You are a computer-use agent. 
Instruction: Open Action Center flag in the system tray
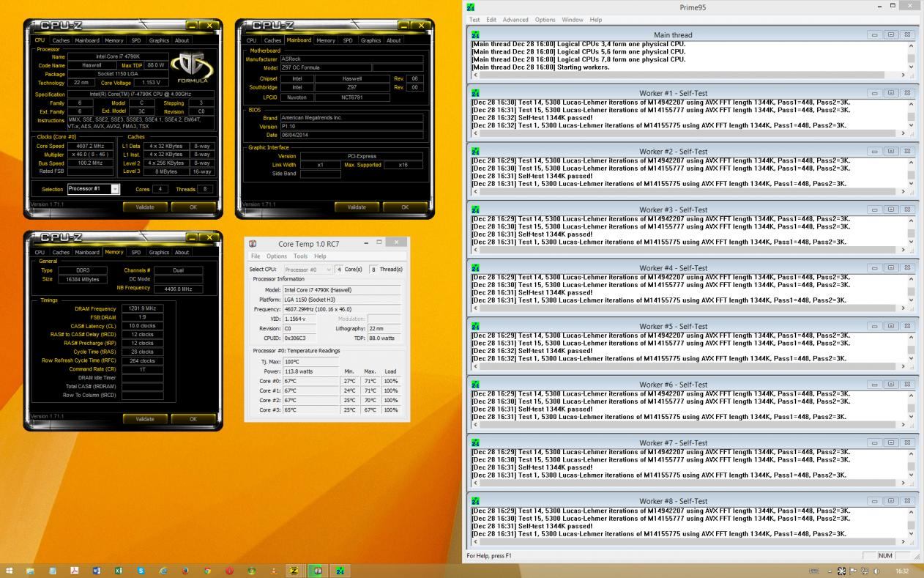(x=853, y=571)
